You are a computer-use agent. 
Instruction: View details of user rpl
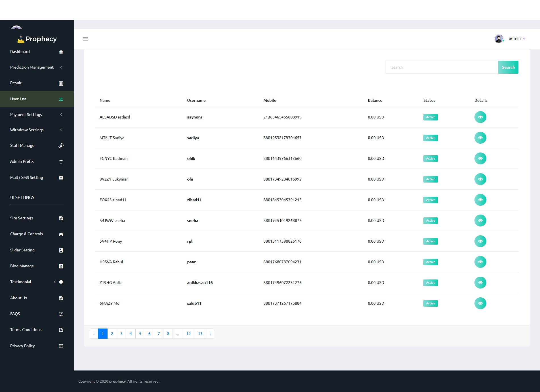[480, 241]
